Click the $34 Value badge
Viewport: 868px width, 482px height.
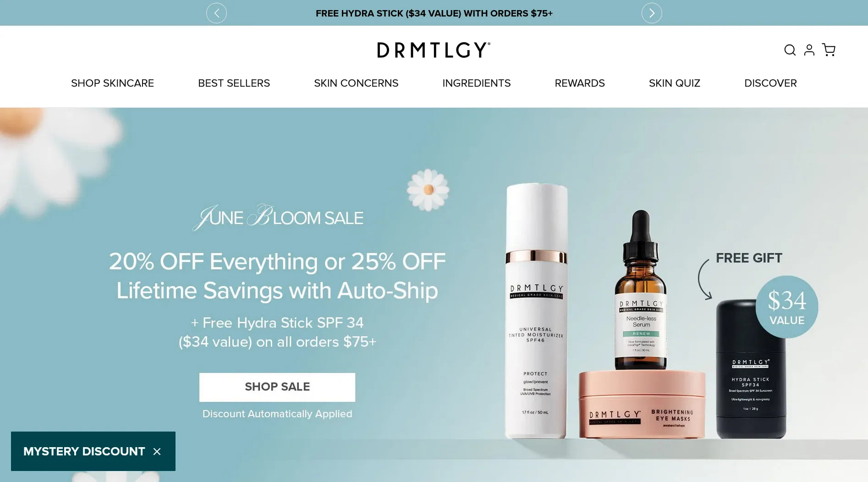(787, 307)
